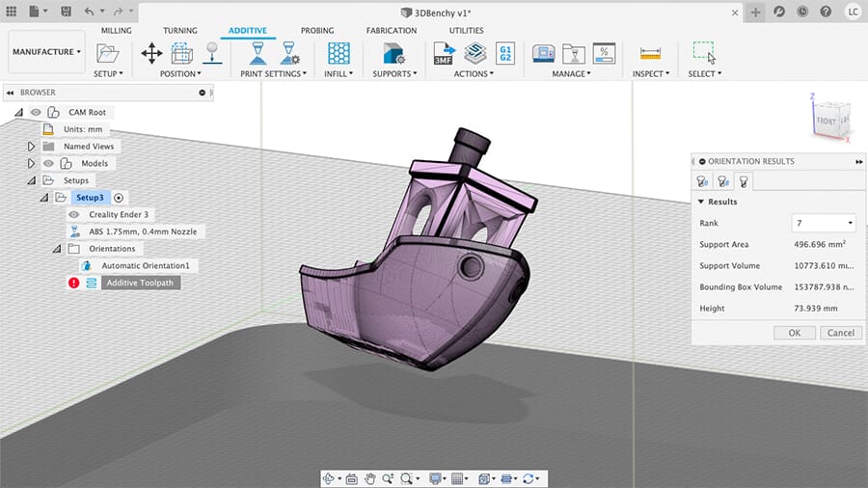Open the Display Settings monitor icon
This screenshot has width=868, height=488.
coord(435,478)
